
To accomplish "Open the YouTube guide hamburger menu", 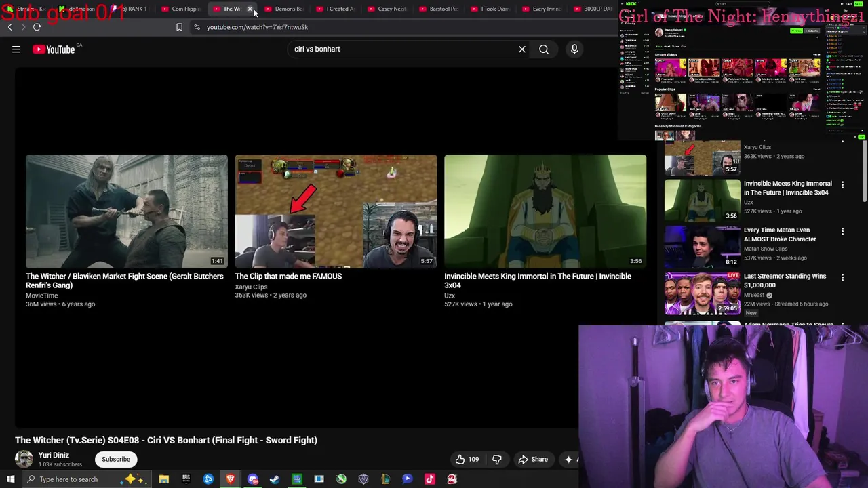I will (x=16, y=49).
